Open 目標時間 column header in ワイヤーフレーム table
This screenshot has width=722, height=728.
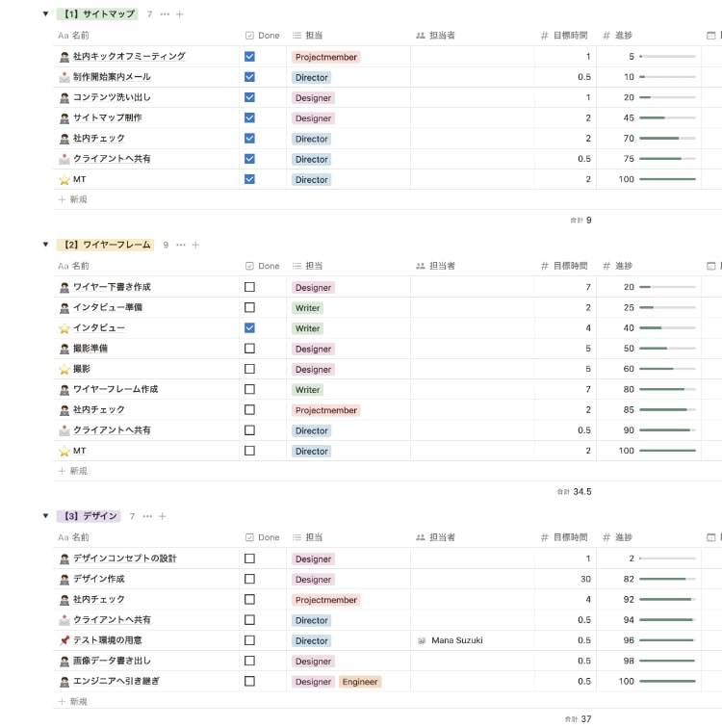(x=564, y=266)
